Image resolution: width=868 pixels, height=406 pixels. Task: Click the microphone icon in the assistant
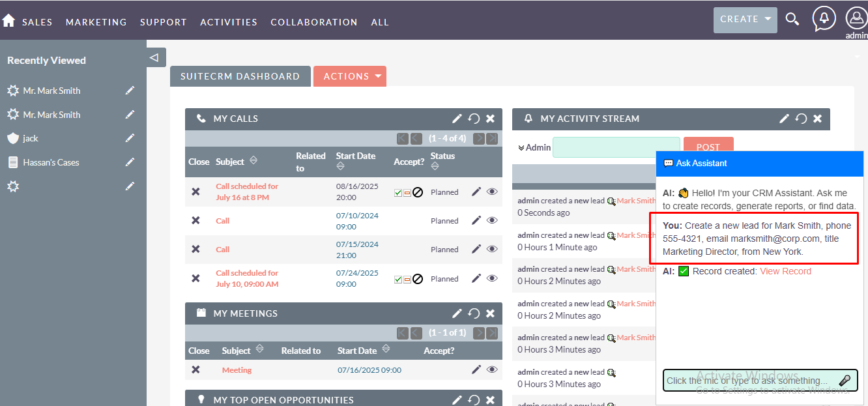pyautogui.click(x=845, y=381)
